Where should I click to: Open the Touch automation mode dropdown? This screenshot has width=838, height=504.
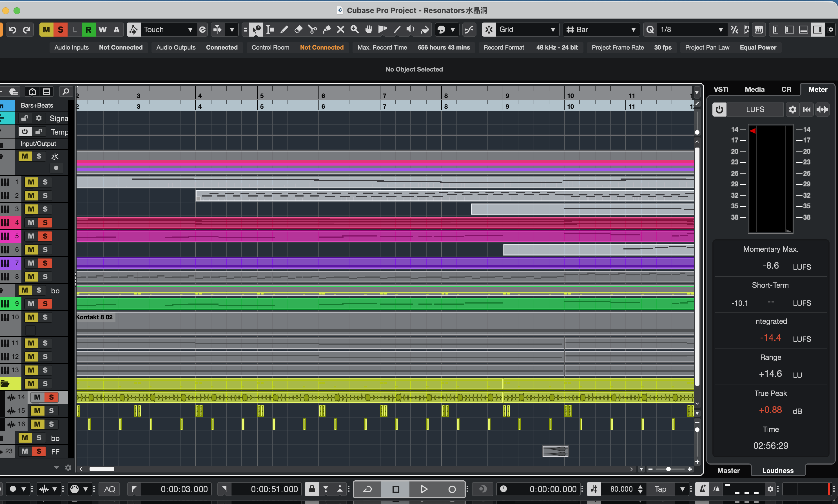tap(168, 30)
